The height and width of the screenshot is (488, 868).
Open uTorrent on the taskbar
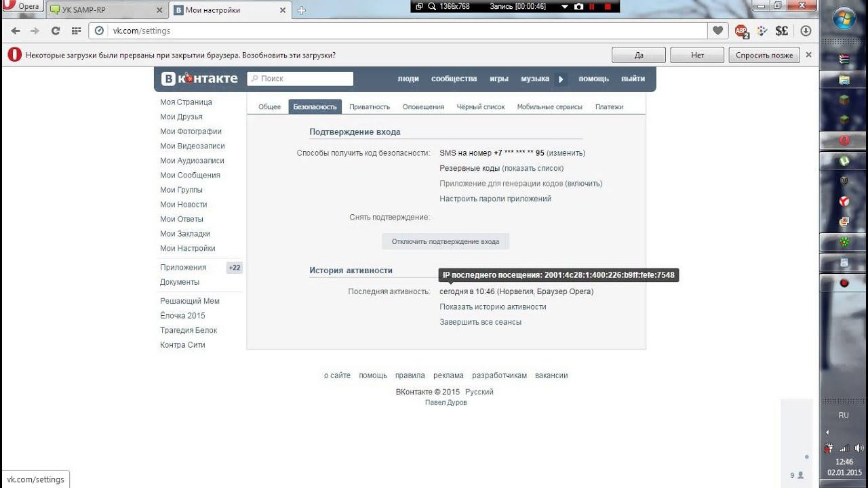coord(844,161)
